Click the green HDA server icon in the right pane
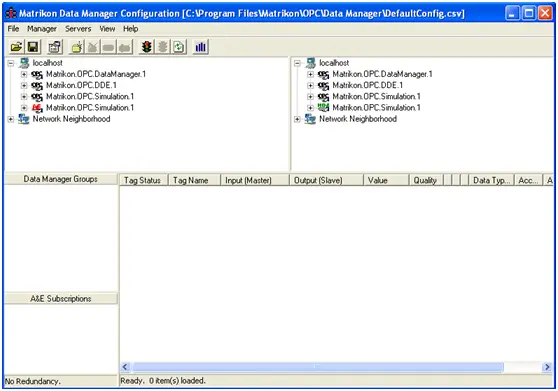 tap(323, 107)
